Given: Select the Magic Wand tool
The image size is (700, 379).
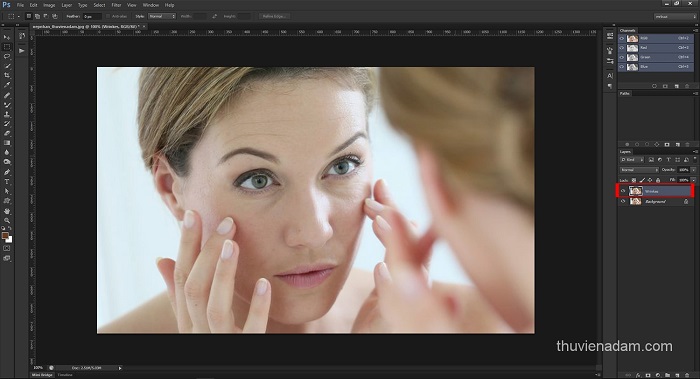Looking at the screenshot, I should 7,66.
